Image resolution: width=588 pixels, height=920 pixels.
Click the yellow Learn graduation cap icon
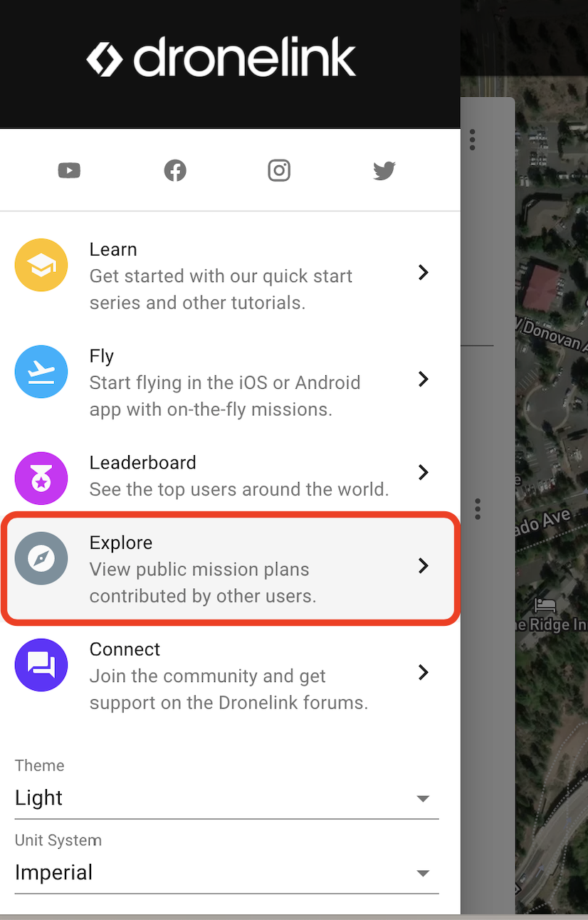pyautogui.click(x=41, y=265)
